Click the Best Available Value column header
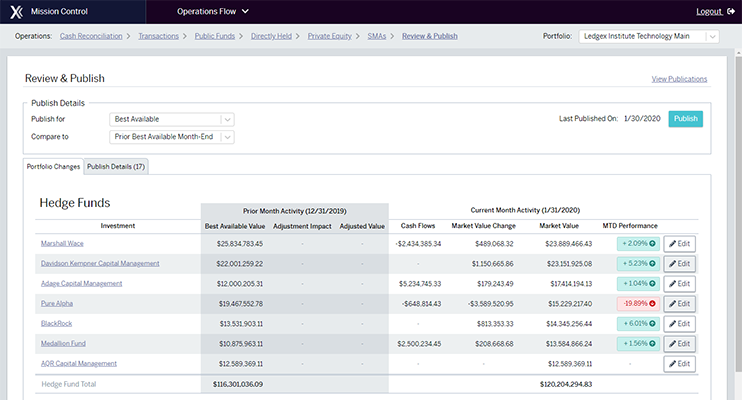742x400 pixels. coord(235,226)
